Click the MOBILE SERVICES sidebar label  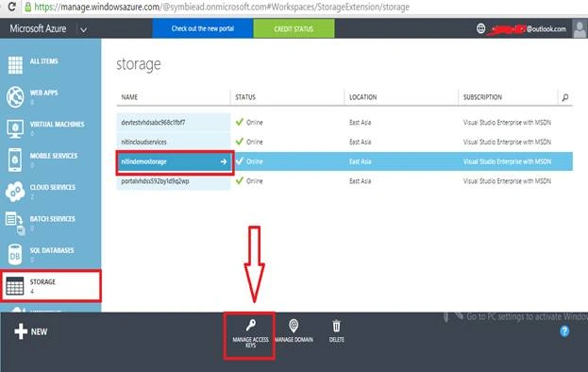54,156
